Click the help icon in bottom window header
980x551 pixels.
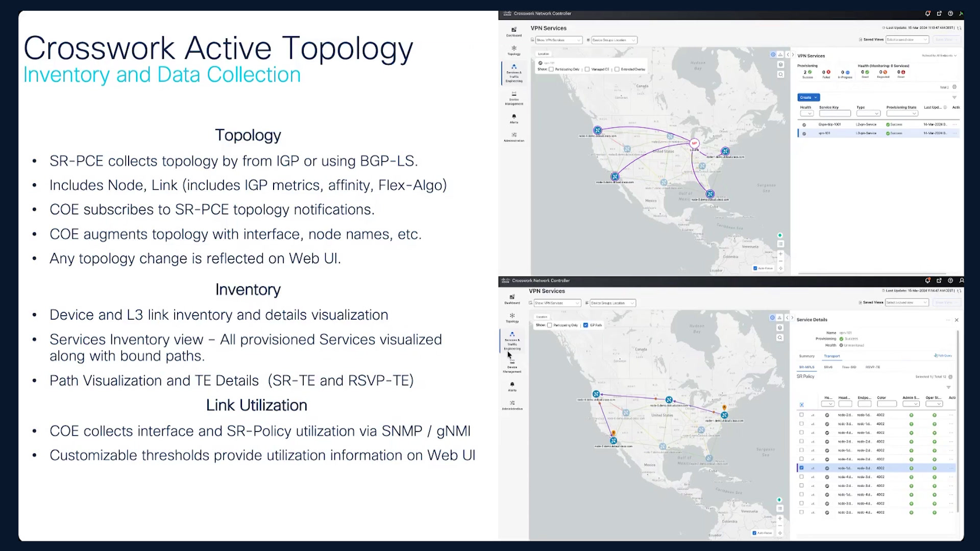(950, 281)
